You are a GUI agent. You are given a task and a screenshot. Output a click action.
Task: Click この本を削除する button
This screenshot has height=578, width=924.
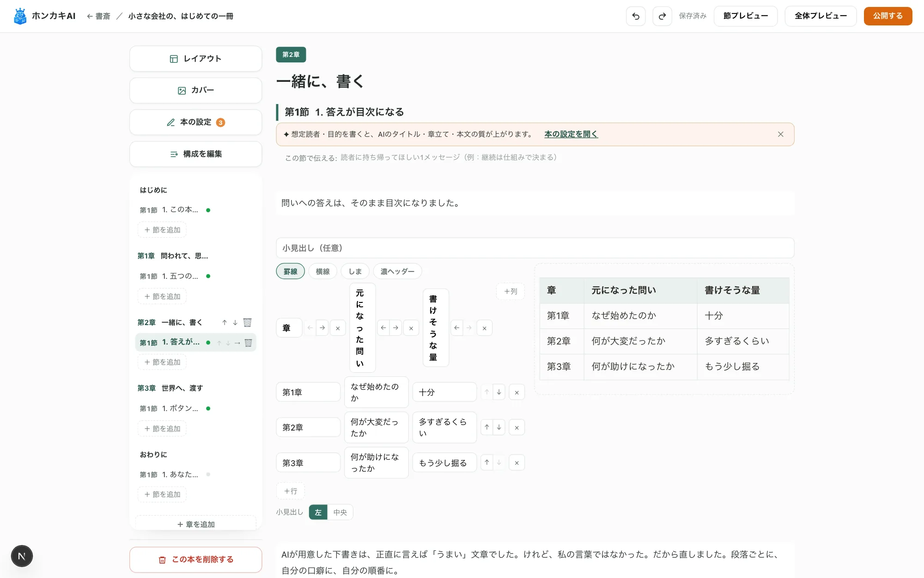(x=196, y=560)
